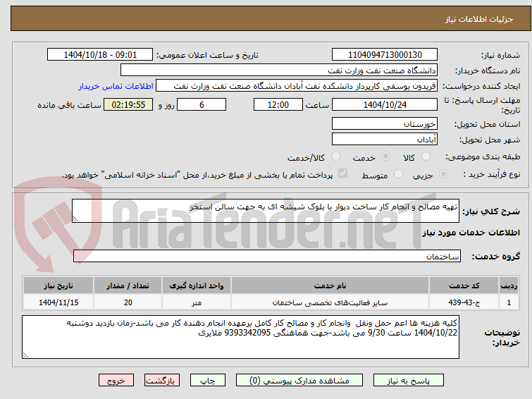The height and width of the screenshot is (399, 532).
Task: Click the خروج exit button
Action: 116,381
